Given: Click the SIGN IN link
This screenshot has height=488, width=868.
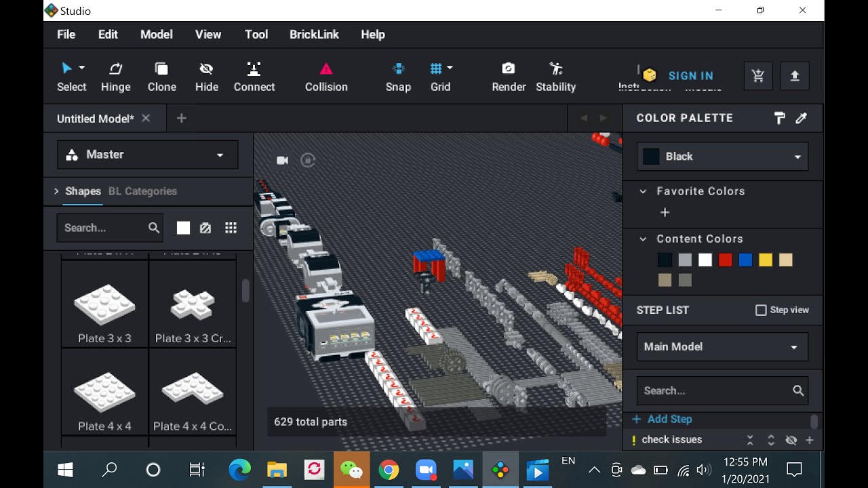Looking at the screenshot, I should tap(690, 76).
